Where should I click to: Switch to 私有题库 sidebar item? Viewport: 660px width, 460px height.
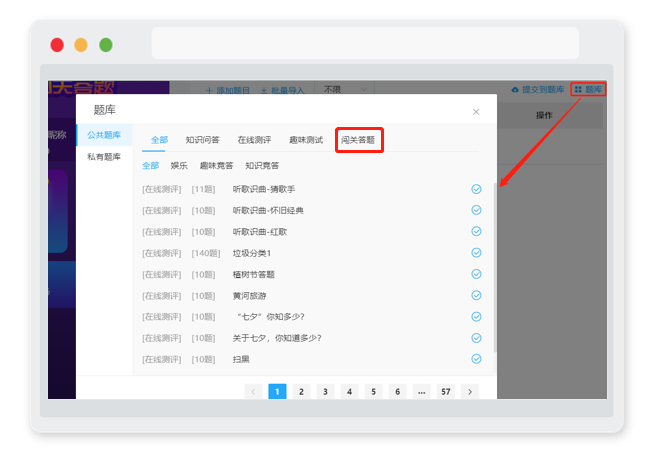[104, 157]
